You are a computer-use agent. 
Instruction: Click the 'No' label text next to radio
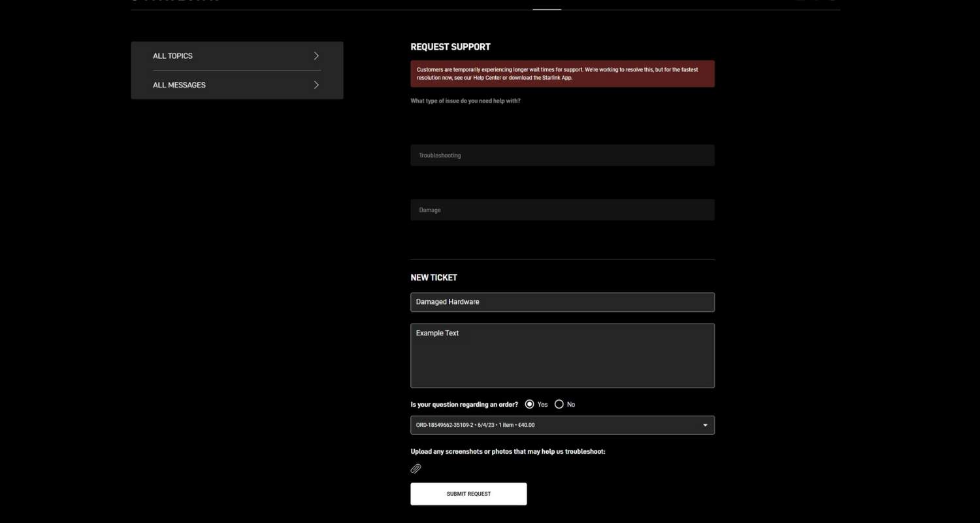pos(571,405)
